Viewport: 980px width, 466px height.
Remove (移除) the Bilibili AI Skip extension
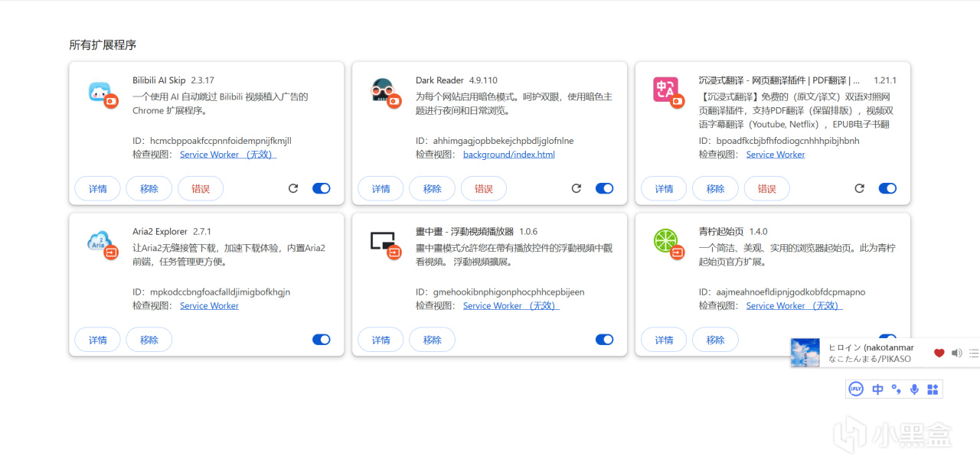click(149, 188)
